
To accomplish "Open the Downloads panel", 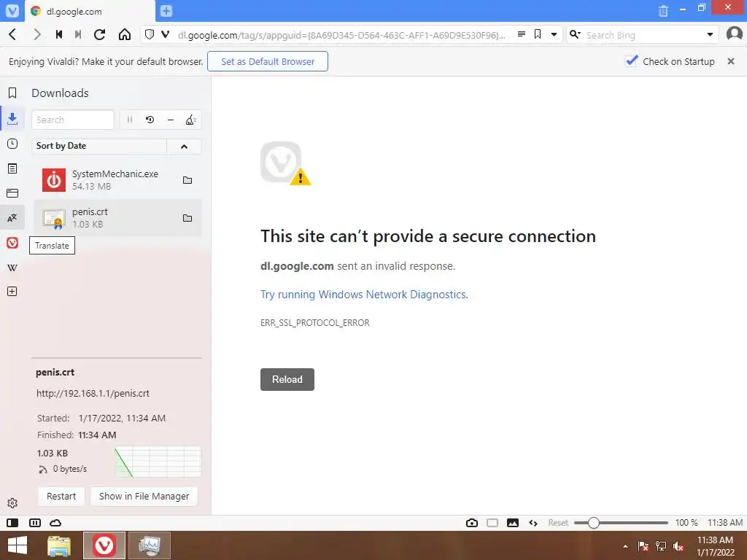I will tap(12, 119).
